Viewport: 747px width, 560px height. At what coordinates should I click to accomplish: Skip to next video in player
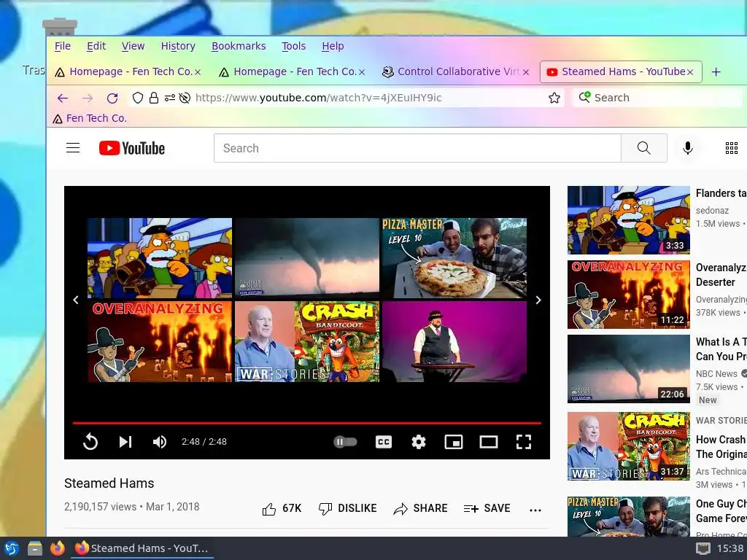[x=125, y=442]
